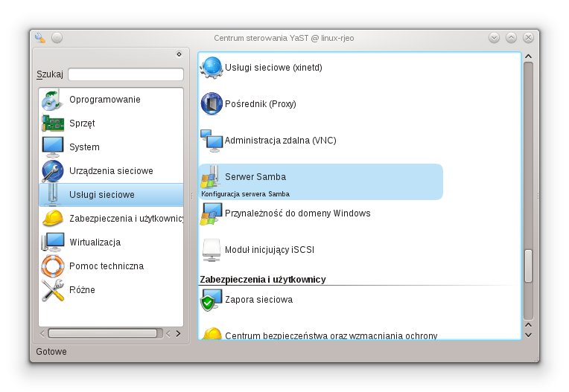Launch Moduł inicjujący iSCSI
Image resolution: width=569 pixels, height=392 pixels.
pyautogui.click(x=275, y=251)
